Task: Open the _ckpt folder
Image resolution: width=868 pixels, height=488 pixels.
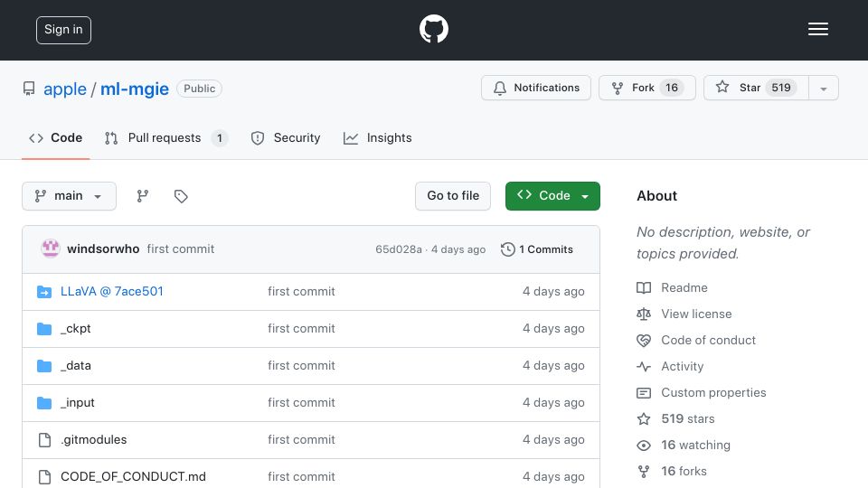Action: point(76,329)
